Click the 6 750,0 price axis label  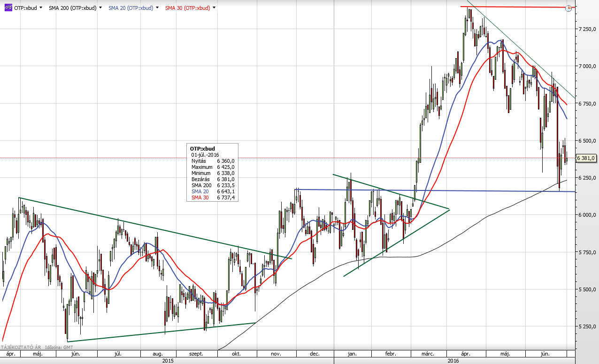click(587, 104)
